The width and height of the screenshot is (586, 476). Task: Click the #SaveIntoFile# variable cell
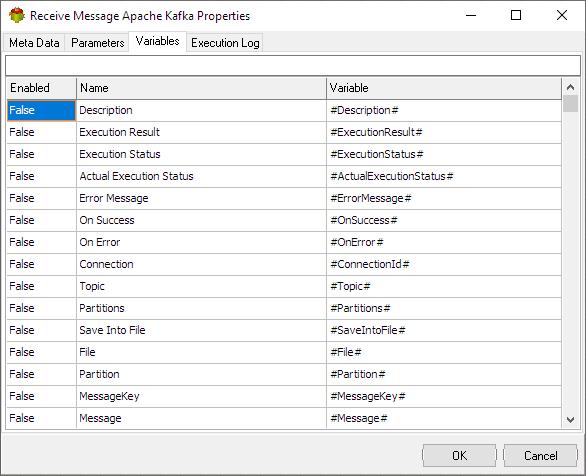coord(444,331)
